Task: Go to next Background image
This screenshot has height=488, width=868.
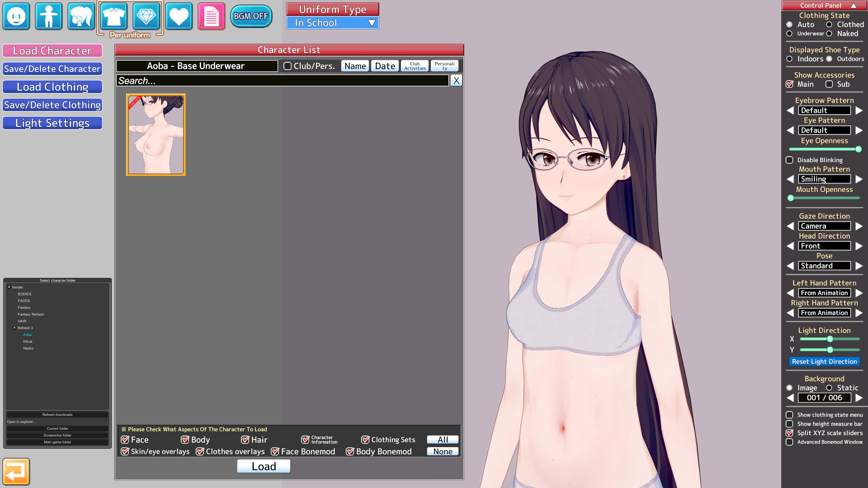Action: coord(859,398)
